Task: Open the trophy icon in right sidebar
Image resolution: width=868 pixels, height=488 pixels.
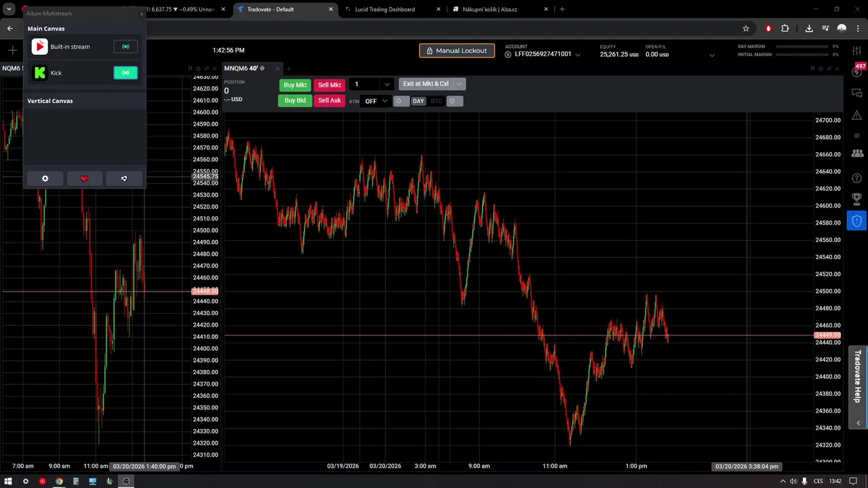Action: pyautogui.click(x=857, y=199)
